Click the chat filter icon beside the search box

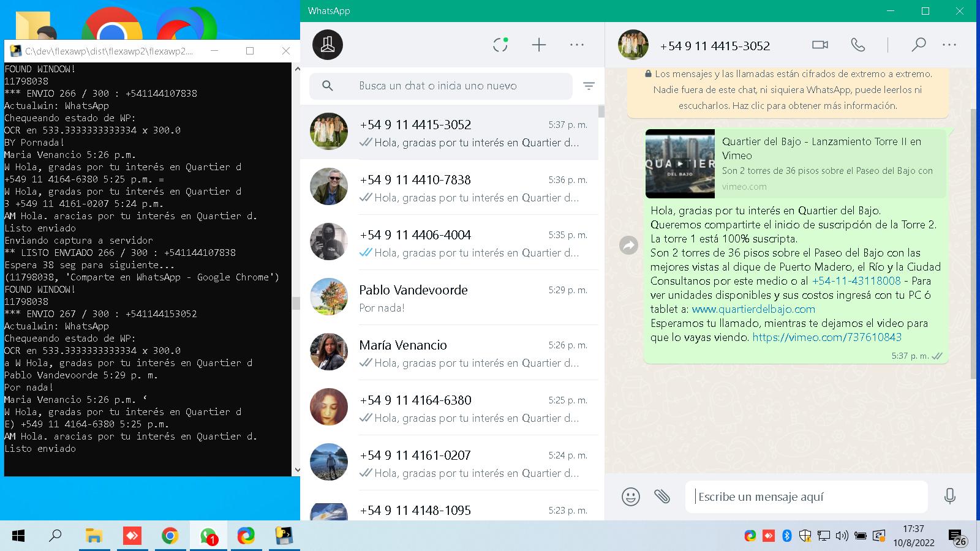tap(589, 86)
